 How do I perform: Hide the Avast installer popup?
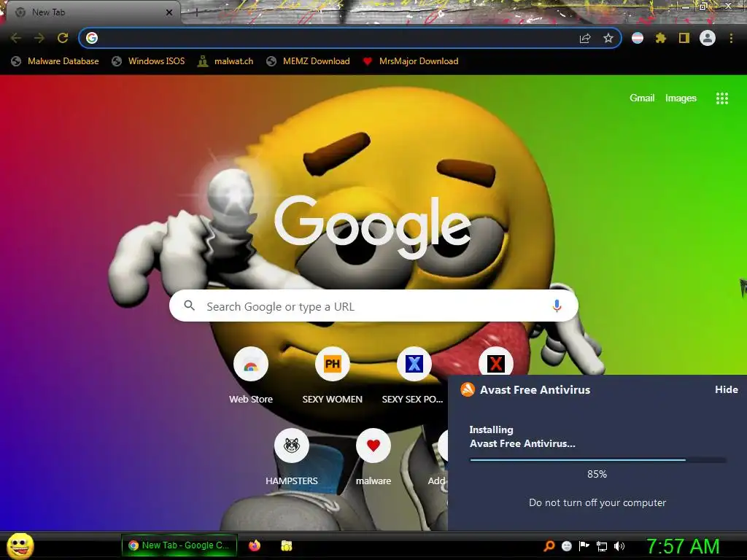click(726, 389)
